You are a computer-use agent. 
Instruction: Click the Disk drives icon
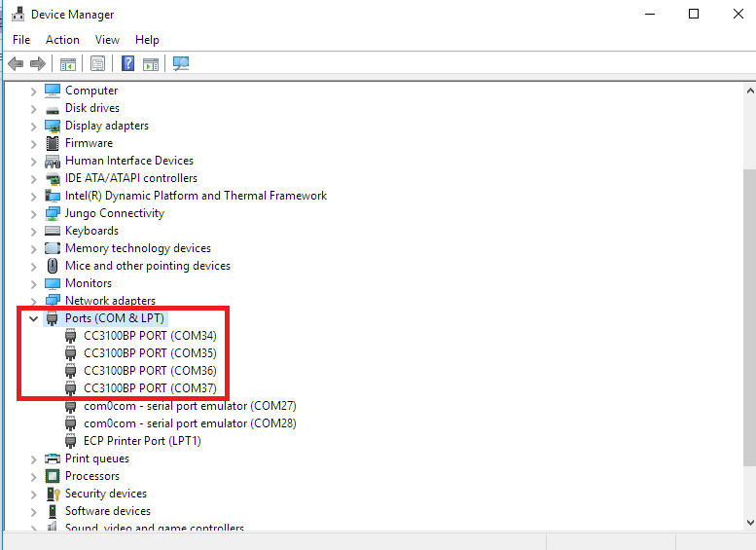pos(53,110)
